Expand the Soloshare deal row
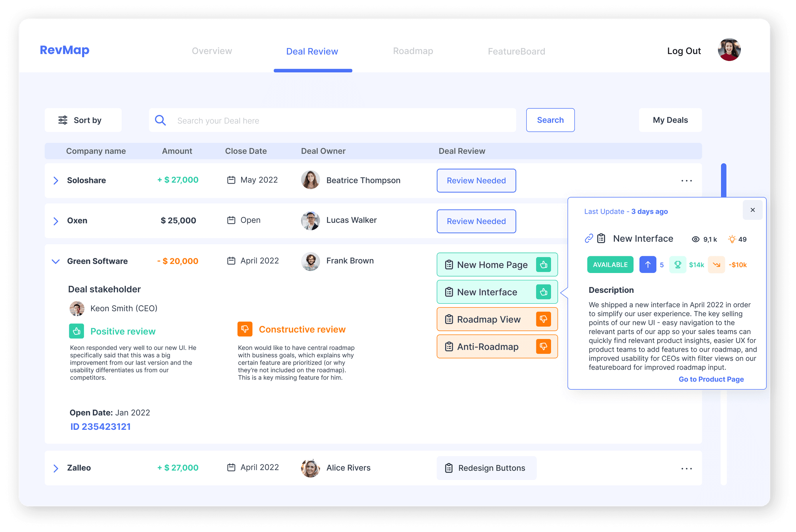796x532 pixels. pos(56,181)
